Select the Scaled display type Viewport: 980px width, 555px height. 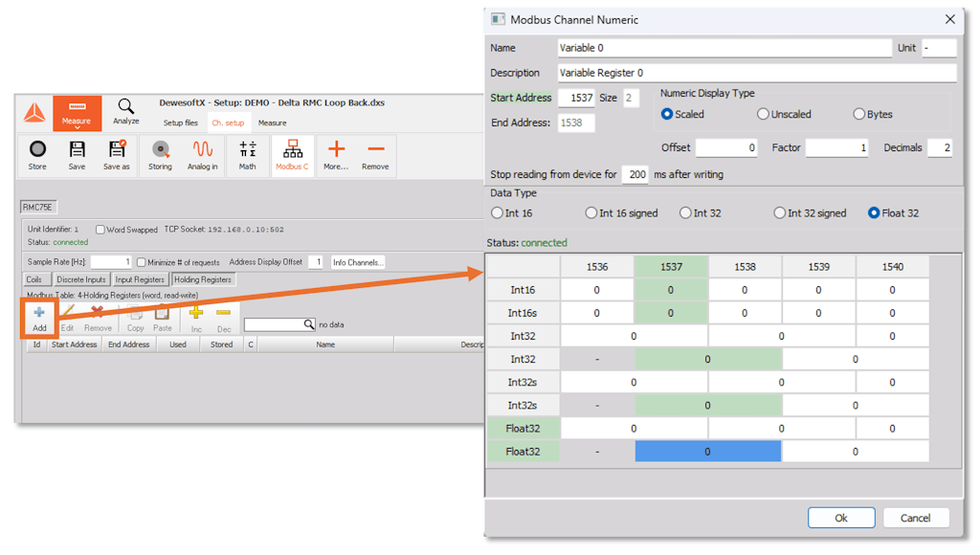(x=667, y=115)
